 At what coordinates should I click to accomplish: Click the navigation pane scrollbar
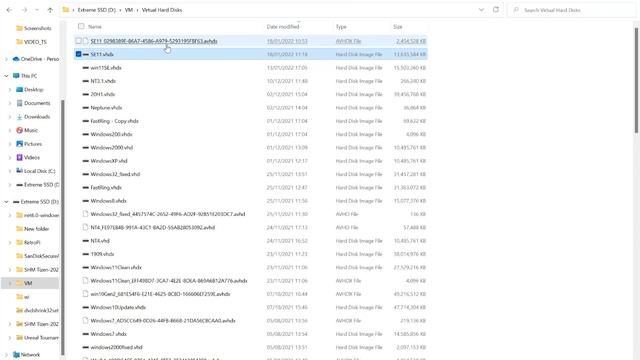[63, 227]
